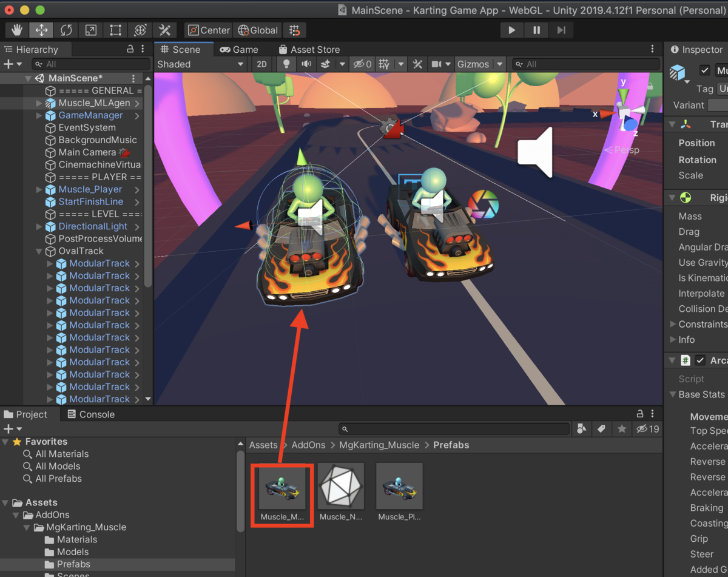This screenshot has height=577, width=728.
Task: Click the scene orientation gizmo cube
Action: pyautogui.click(x=624, y=113)
